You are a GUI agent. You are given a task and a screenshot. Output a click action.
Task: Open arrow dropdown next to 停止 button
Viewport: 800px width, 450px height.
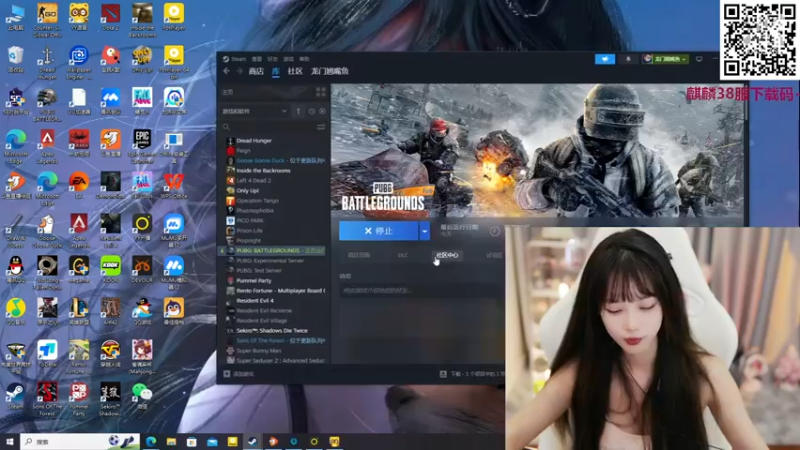point(424,231)
